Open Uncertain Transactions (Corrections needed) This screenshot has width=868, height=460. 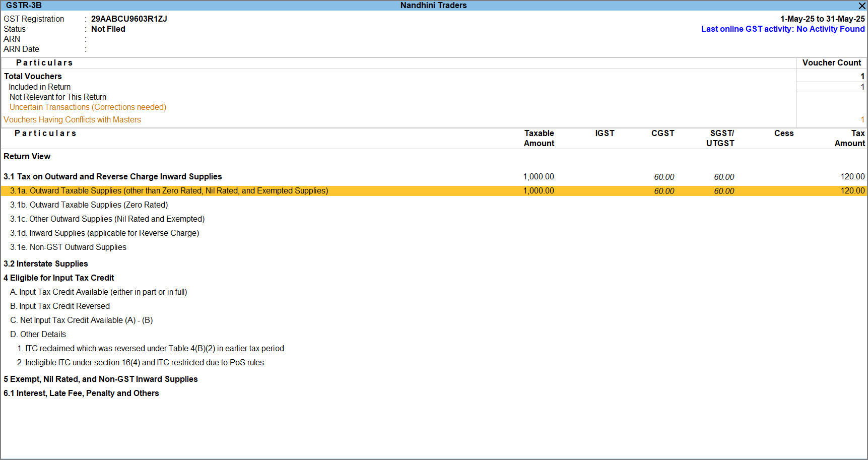(88, 107)
